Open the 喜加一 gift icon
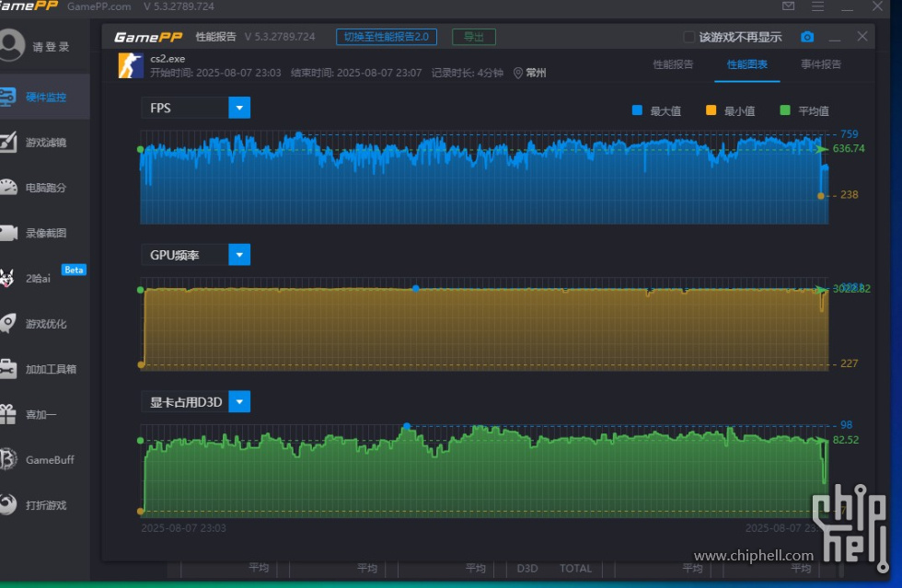 point(7,414)
